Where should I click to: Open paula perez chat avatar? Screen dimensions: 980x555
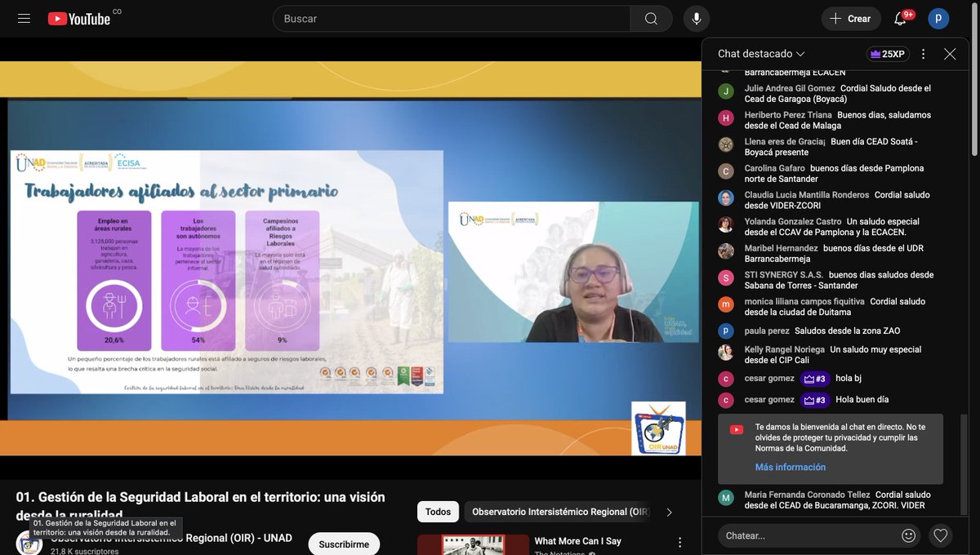(726, 331)
